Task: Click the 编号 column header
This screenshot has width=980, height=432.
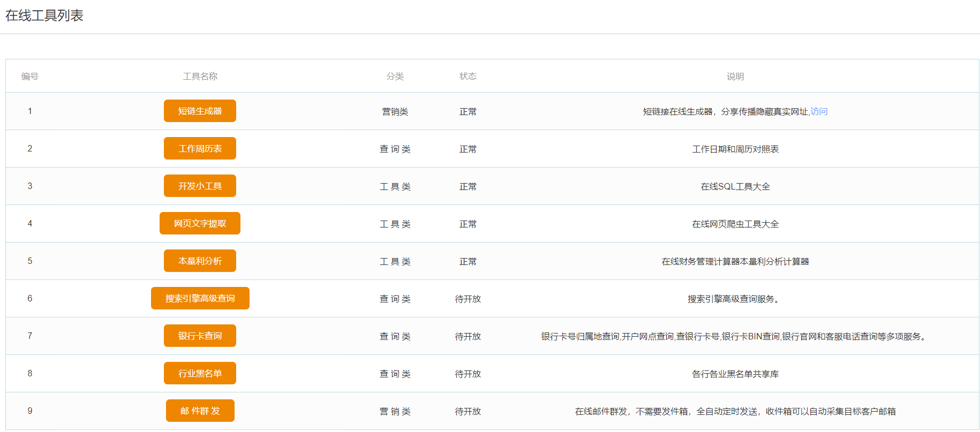Action: [x=30, y=77]
